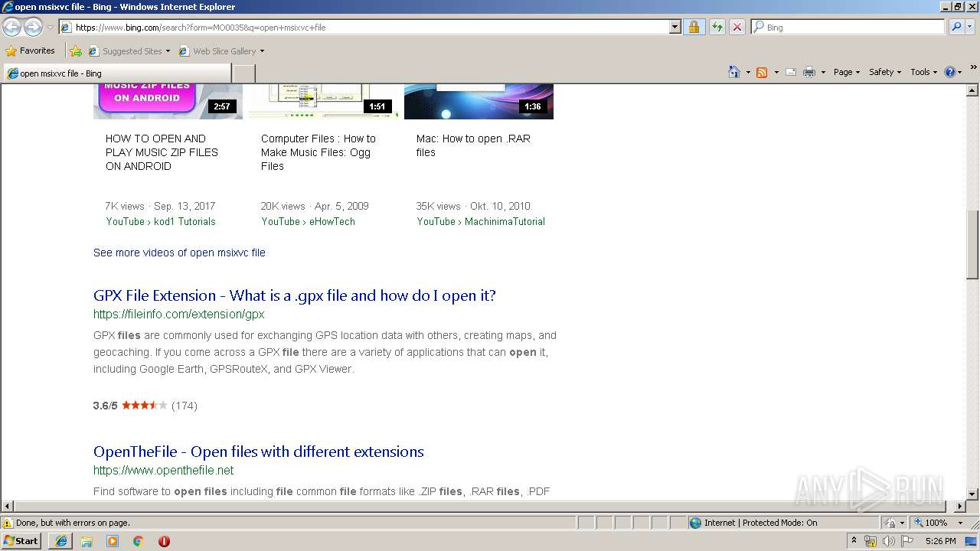980x551 pixels.
Task: Click the Home icon in command bar
Action: [733, 72]
